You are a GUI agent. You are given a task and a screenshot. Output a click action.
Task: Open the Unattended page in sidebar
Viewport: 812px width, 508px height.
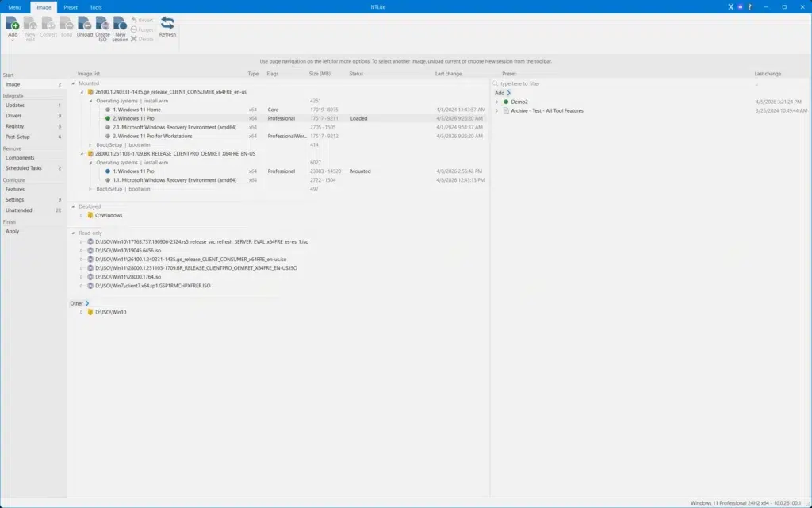[x=19, y=210]
